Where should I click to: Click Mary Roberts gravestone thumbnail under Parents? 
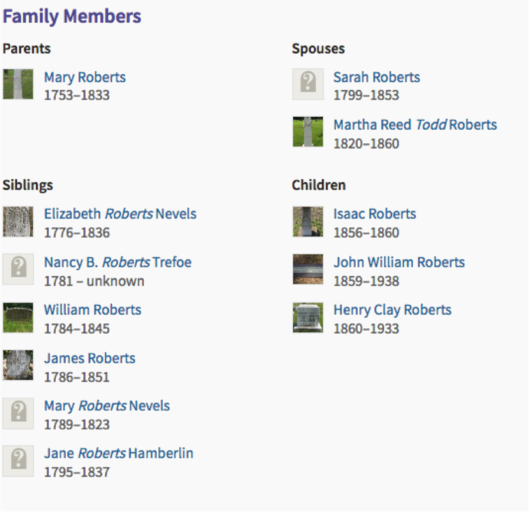pyautogui.click(x=18, y=84)
